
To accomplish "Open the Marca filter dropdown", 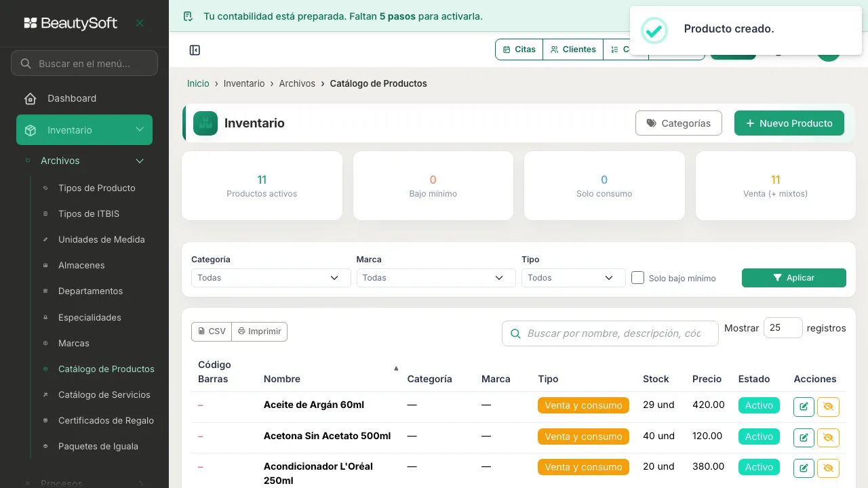I will tap(436, 278).
